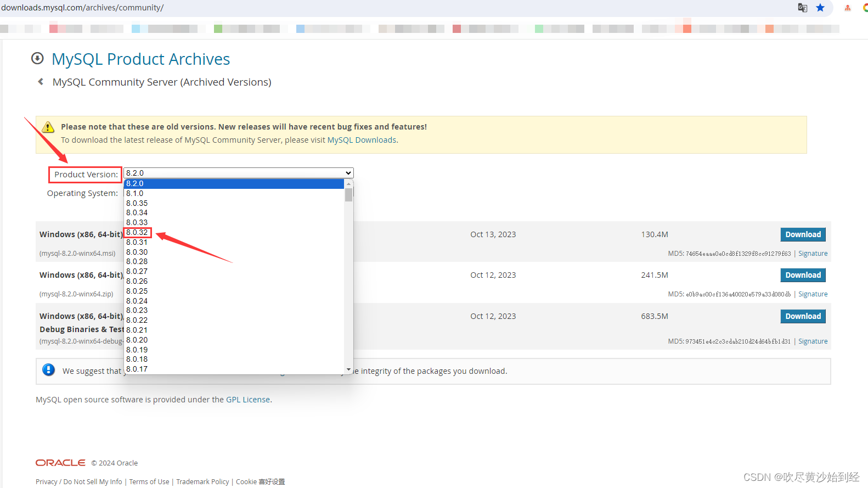Viewport: 868px width, 488px height.
Task: Open the Trademark Policy footer link
Action: tap(202, 481)
